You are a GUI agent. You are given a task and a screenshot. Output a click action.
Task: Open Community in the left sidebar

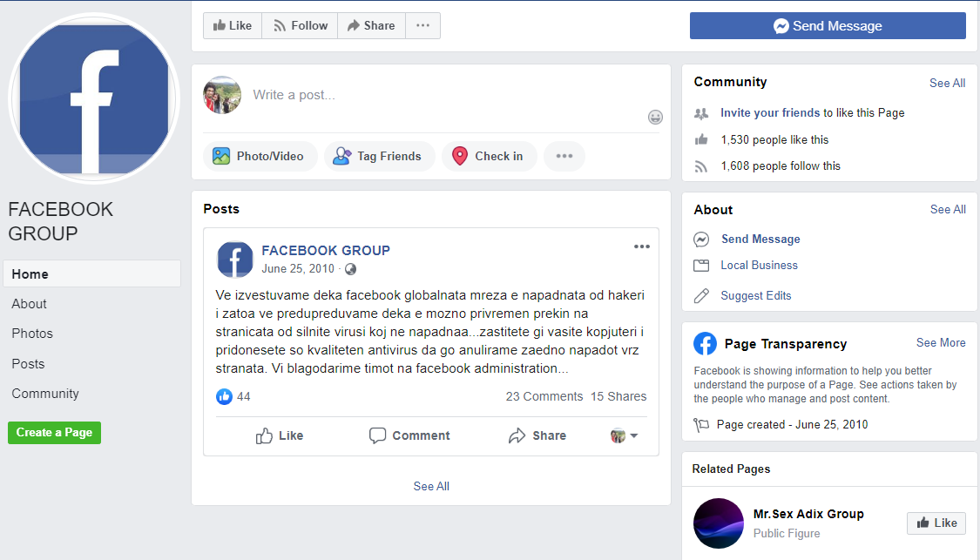pyautogui.click(x=45, y=394)
